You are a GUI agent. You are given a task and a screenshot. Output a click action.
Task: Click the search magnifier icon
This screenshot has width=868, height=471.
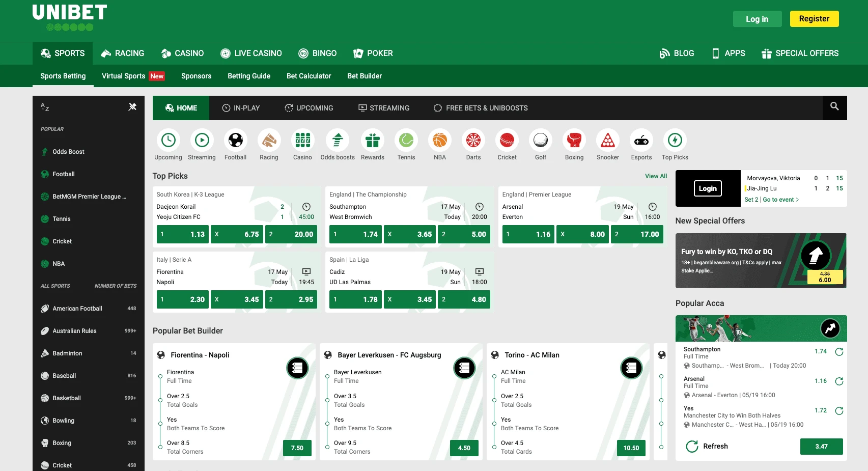tap(834, 106)
